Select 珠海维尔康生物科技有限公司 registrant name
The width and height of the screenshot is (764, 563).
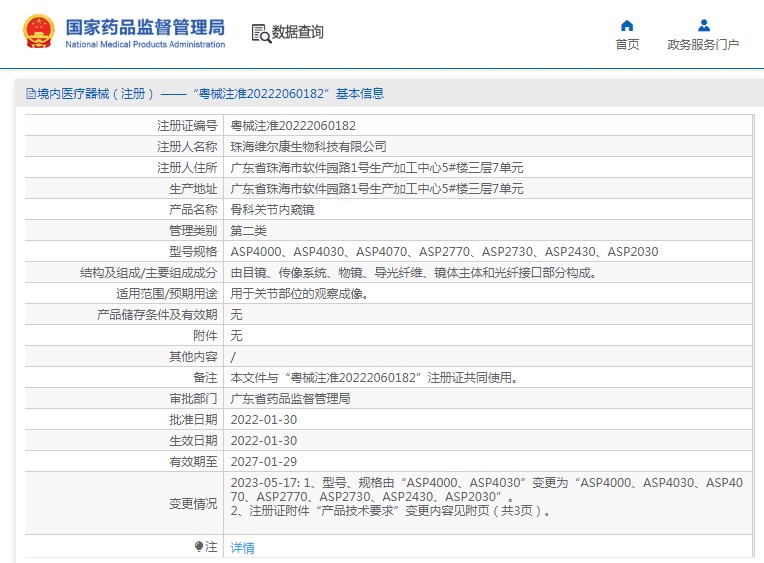[308, 147]
